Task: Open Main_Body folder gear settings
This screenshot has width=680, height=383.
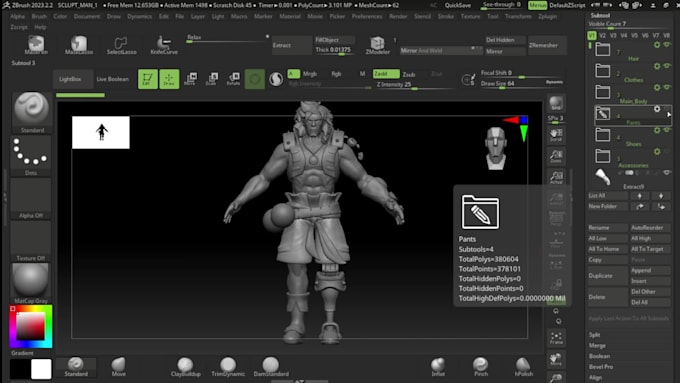Action: tap(657, 87)
